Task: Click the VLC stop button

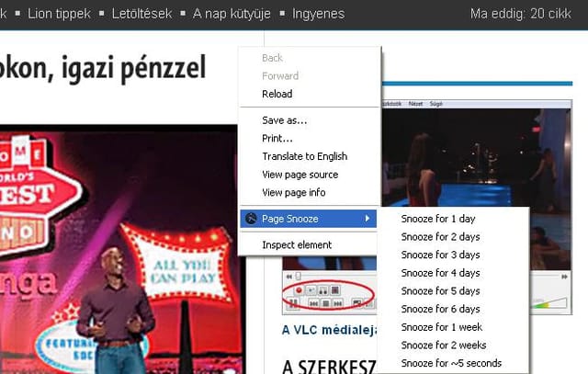Action: [x=326, y=303]
